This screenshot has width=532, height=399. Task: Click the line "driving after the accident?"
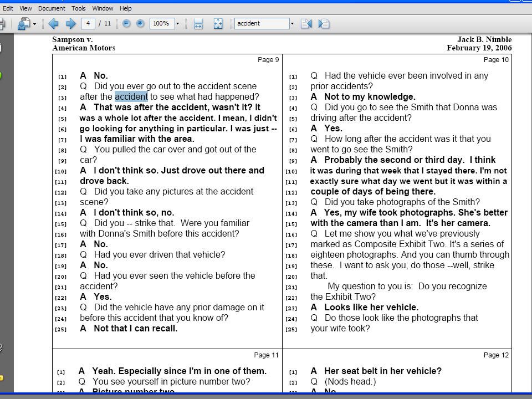[x=361, y=117]
